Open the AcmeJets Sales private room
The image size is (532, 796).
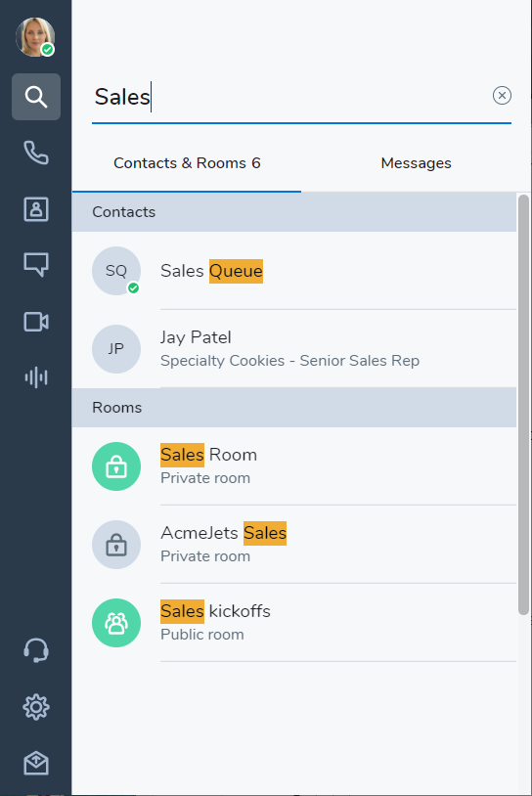[x=294, y=545]
